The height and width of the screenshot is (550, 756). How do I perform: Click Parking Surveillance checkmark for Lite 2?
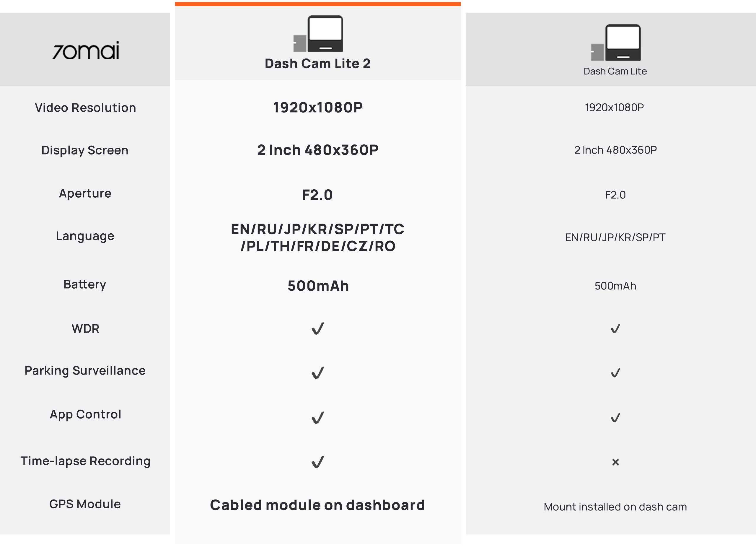318,373
